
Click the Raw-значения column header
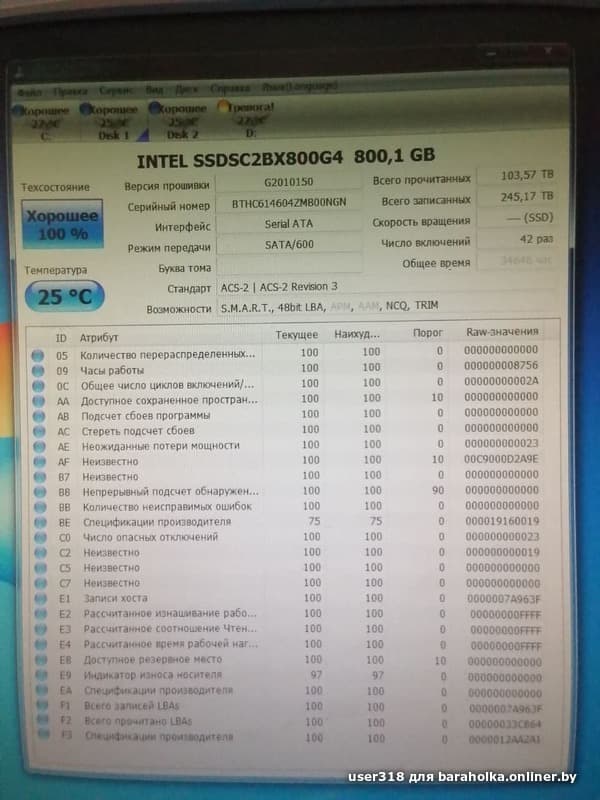coord(502,332)
